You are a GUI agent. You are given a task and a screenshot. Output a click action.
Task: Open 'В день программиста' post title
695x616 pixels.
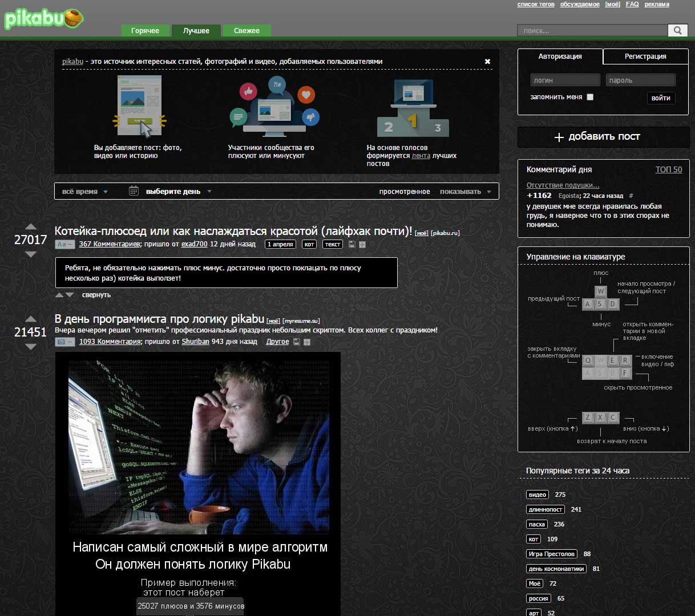point(159,319)
